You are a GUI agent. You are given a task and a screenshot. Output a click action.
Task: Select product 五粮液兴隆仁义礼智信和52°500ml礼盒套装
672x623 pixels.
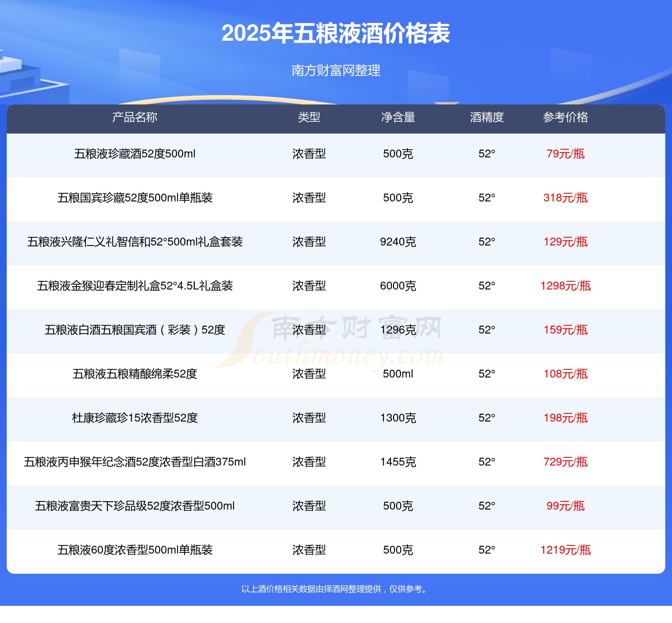(135, 242)
